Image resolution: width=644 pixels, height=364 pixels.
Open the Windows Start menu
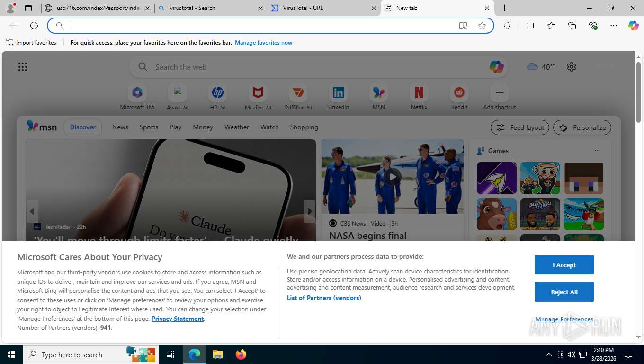click(11, 355)
